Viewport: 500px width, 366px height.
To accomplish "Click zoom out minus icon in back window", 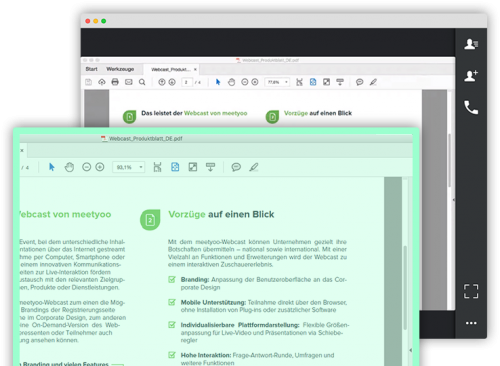I will click(x=245, y=82).
